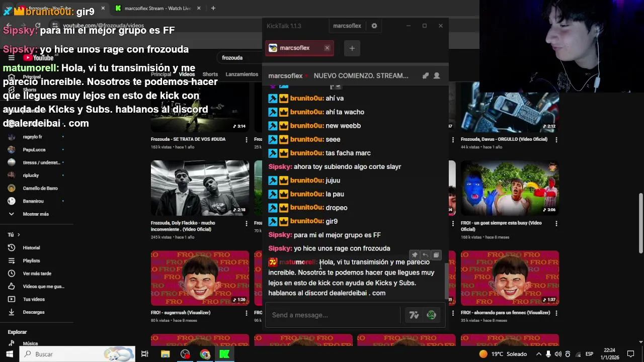The height and width of the screenshot is (362, 644).
Task: Open ORGULLO video three-dot menu
Action: pos(556,140)
